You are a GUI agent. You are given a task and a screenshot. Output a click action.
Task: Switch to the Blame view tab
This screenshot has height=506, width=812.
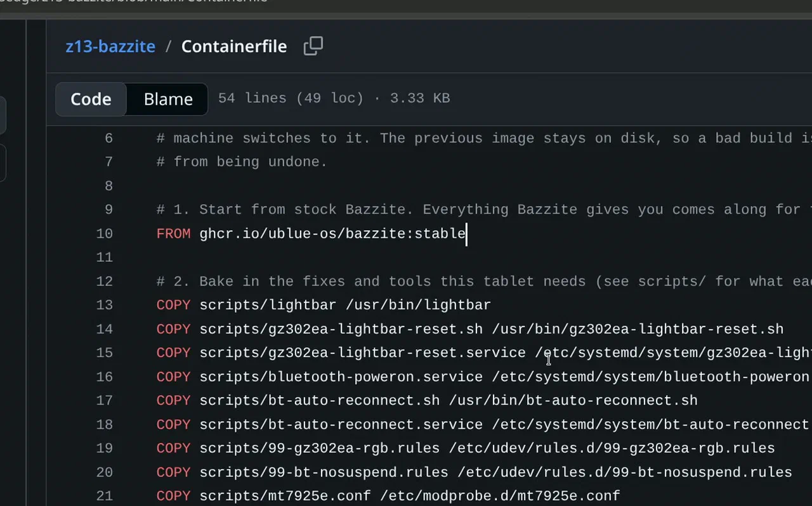point(168,99)
